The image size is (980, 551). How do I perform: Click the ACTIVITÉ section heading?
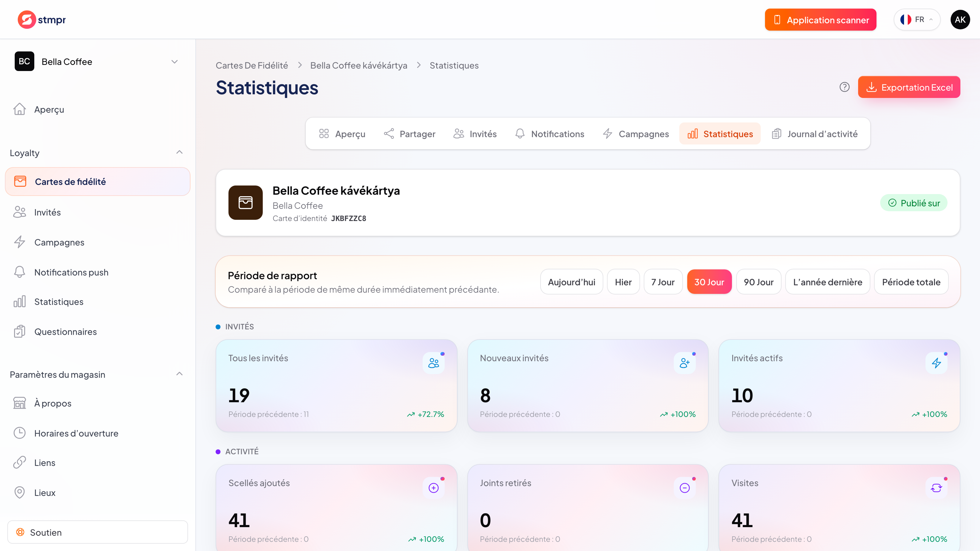click(x=242, y=452)
